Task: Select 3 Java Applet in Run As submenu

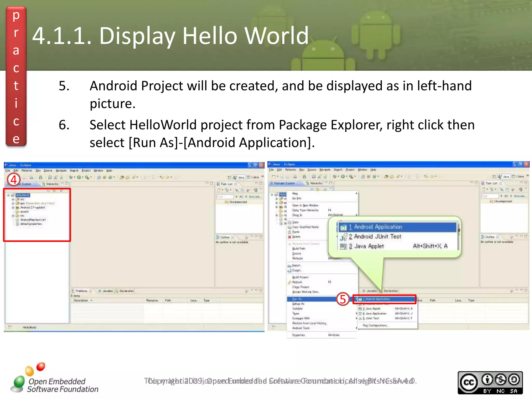Action: pos(387,309)
